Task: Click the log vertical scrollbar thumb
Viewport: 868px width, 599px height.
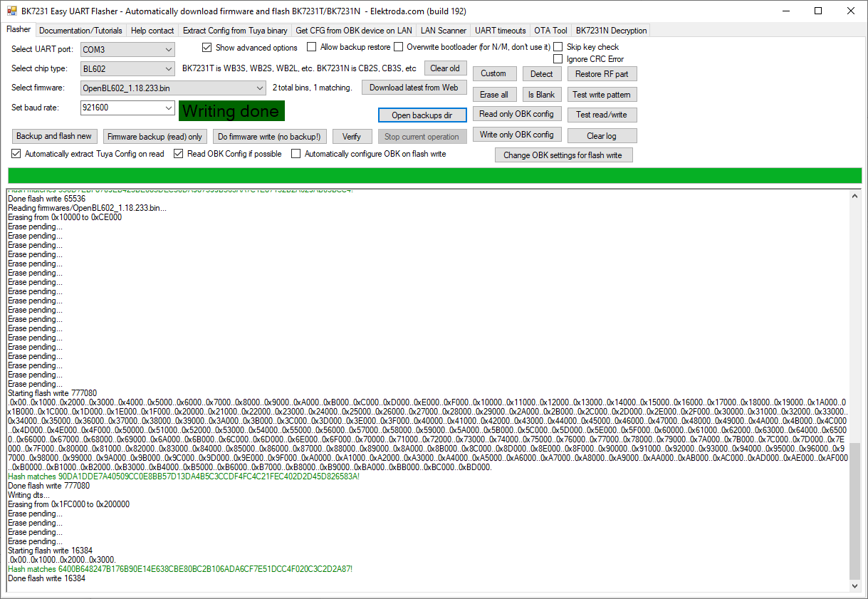Action: pyautogui.click(x=855, y=511)
